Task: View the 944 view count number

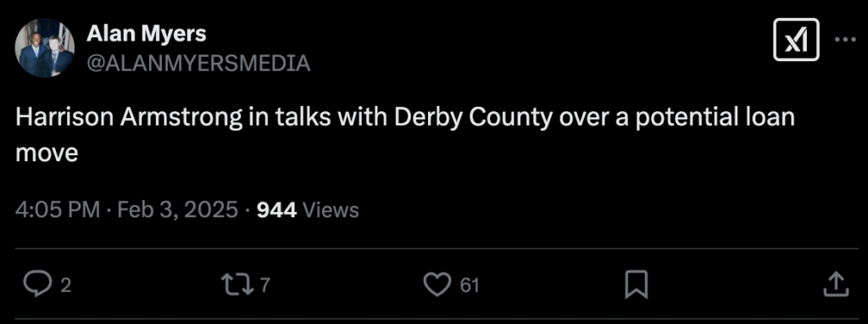Action: 277,209
